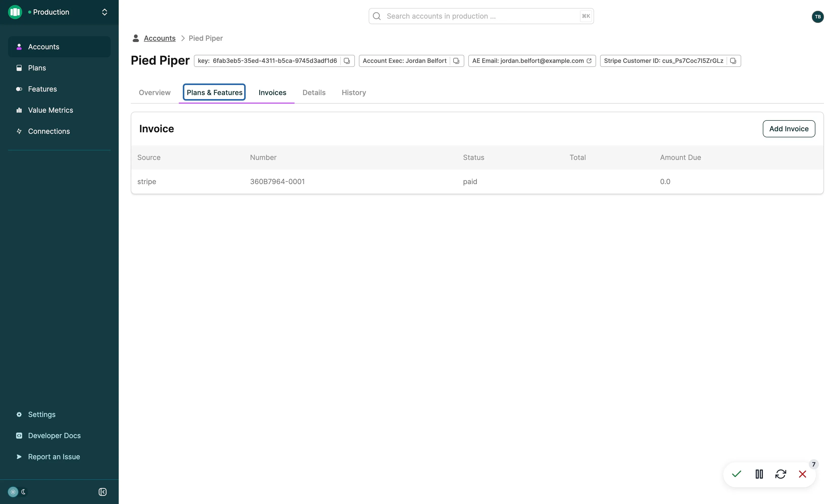Go to the Details tab
This screenshot has width=836, height=504.
pyautogui.click(x=314, y=92)
